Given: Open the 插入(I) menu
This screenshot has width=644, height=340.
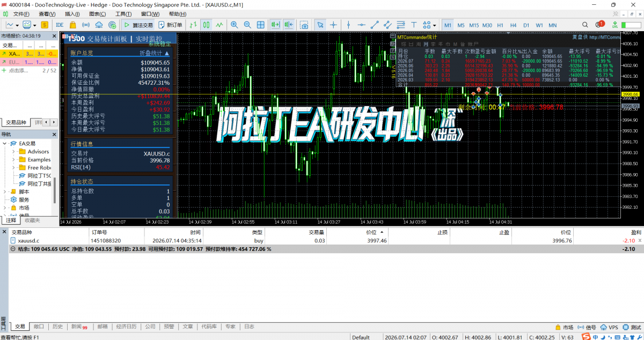Looking at the screenshot, I should [x=72, y=14].
